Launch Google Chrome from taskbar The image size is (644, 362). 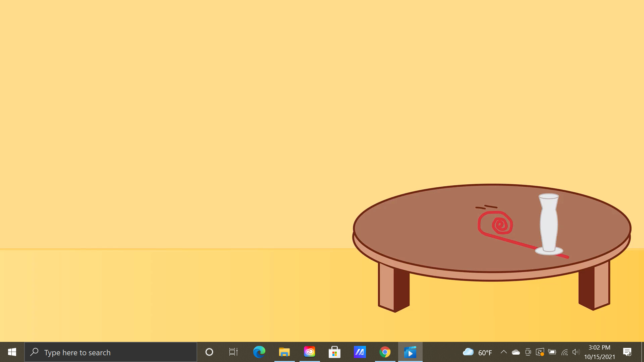click(385, 352)
